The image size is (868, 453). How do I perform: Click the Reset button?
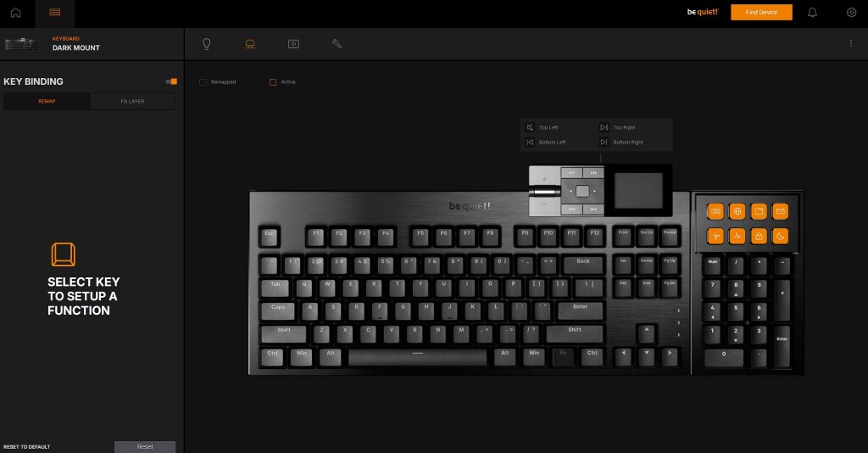click(x=145, y=446)
